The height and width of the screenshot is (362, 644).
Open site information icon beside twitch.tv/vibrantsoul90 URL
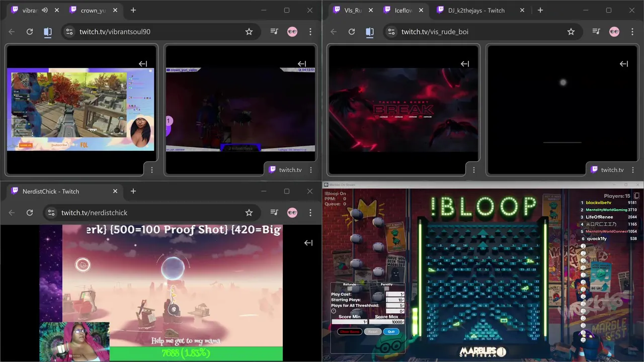coord(69,32)
